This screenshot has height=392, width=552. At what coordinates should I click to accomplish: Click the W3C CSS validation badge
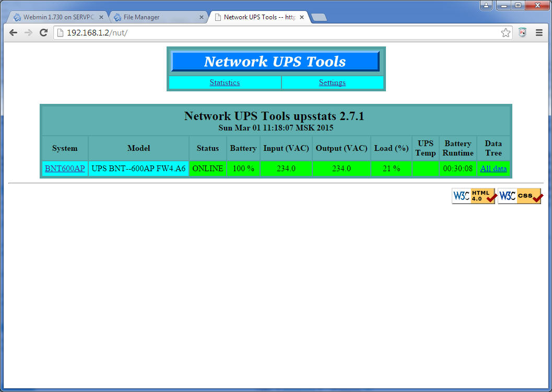[520, 196]
